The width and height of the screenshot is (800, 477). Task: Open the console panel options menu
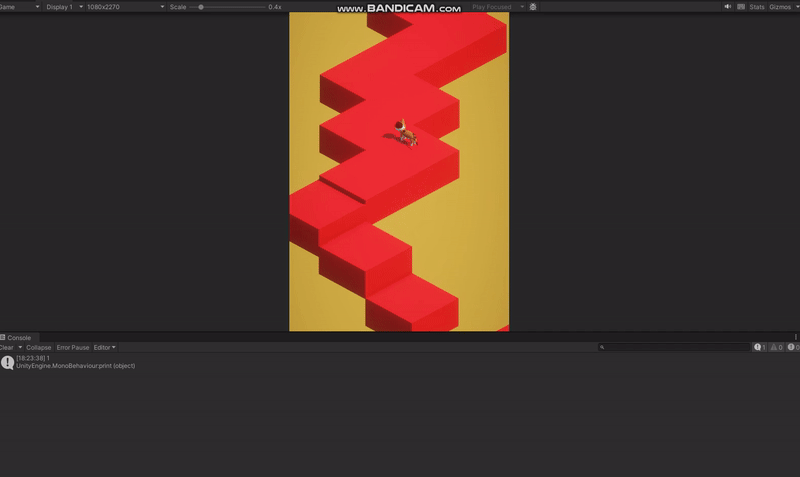(x=795, y=337)
